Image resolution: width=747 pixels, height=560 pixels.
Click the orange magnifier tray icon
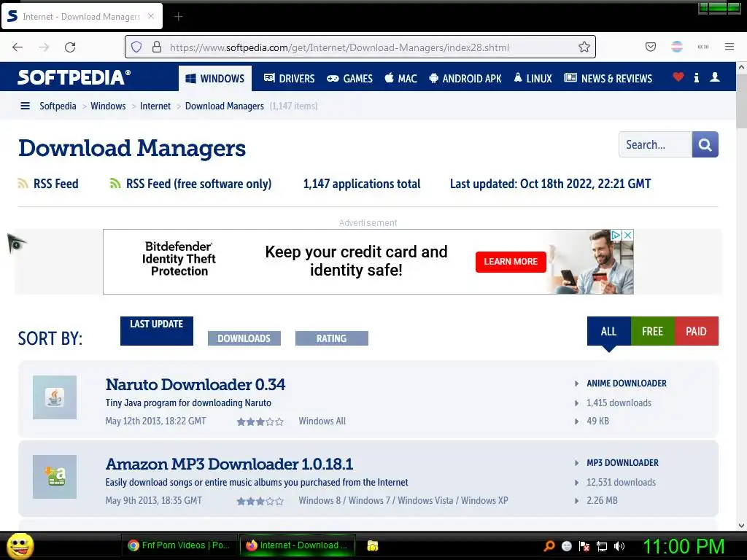tap(549, 546)
